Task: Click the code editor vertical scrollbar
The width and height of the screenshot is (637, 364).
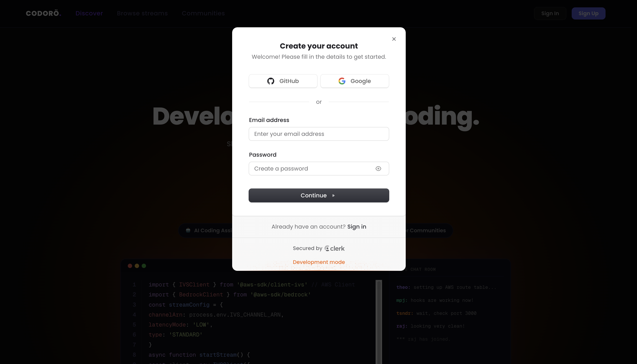Action: pos(379,322)
